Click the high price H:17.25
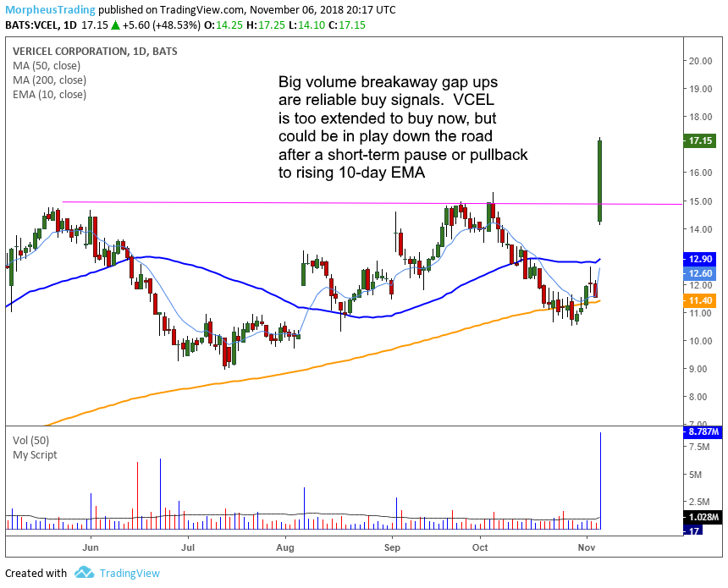This screenshot has width=728, height=588. click(266, 25)
